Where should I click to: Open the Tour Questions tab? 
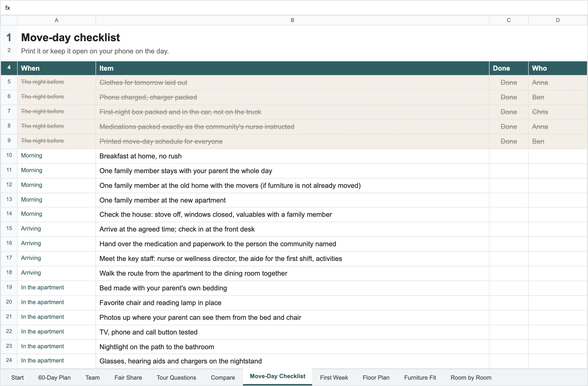(x=176, y=378)
